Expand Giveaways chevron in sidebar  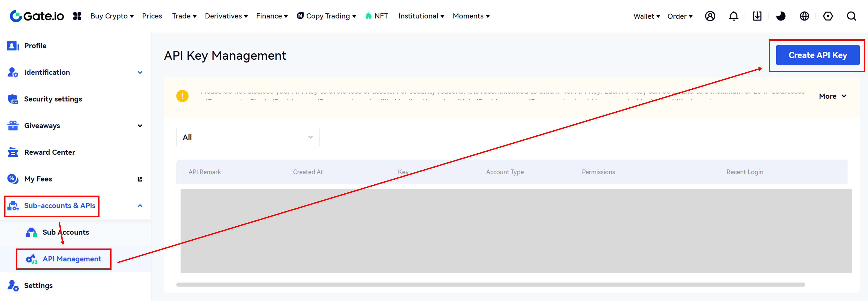tap(140, 126)
